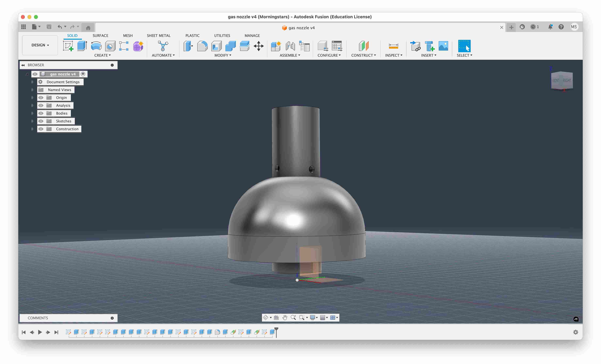Open the Help question mark
601x364 pixels.
coord(561,27)
